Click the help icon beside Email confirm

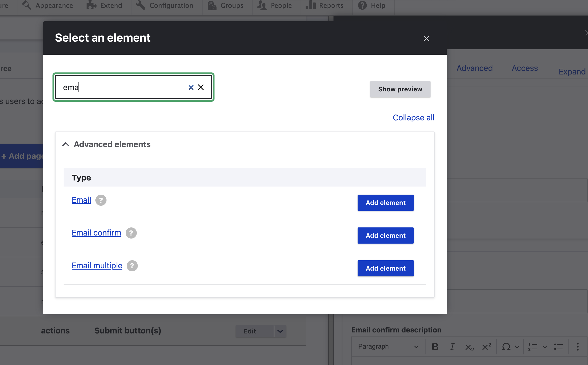click(x=131, y=233)
